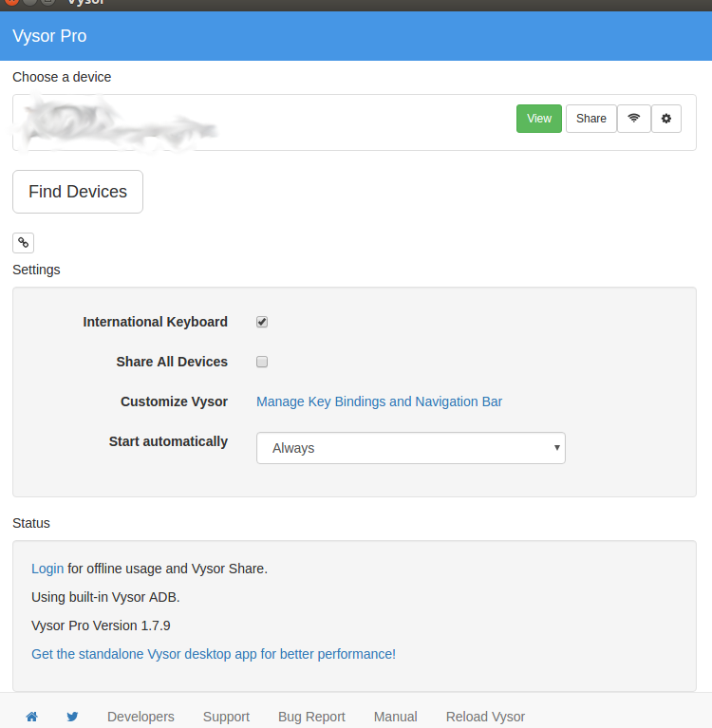Open Manage Key Bindings and Navigation Bar link
The image size is (712, 728).
pyautogui.click(x=379, y=401)
